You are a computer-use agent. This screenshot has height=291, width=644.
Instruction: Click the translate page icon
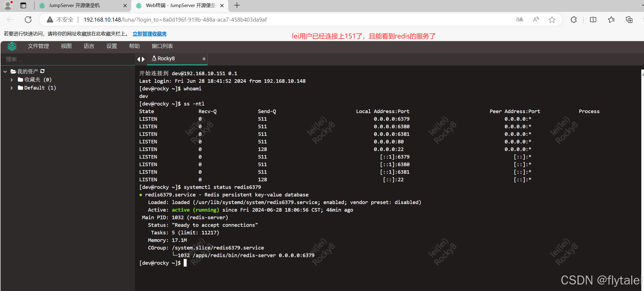coord(519,19)
